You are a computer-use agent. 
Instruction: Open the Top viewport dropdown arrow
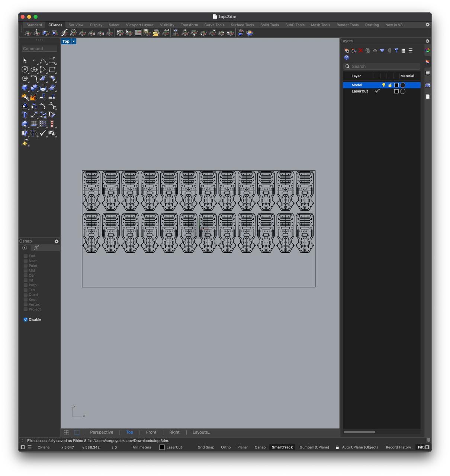[x=74, y=41]
